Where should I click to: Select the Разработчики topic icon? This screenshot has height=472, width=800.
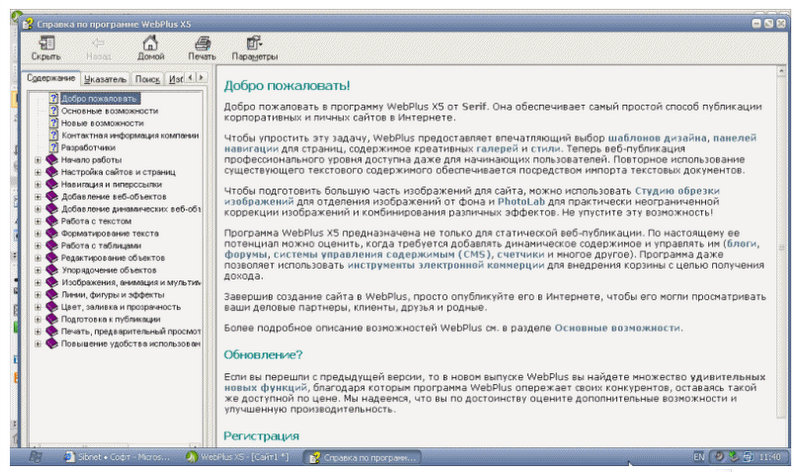(x=54, y=147)
